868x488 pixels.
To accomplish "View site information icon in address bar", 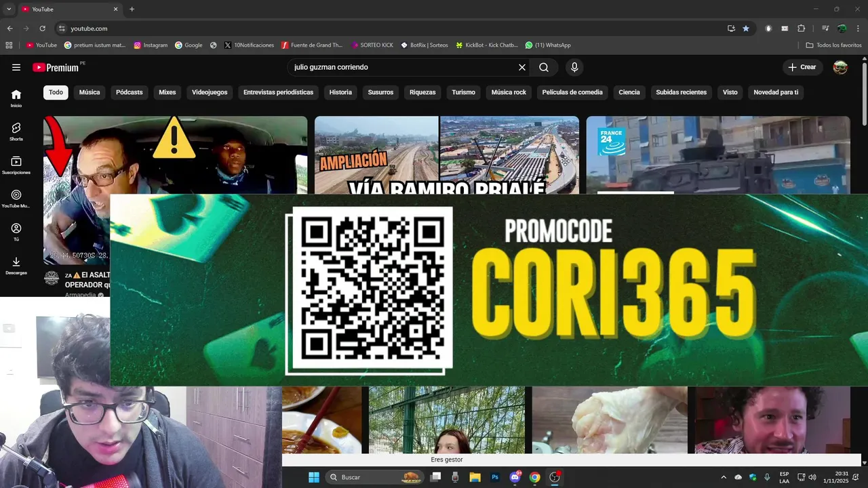I will click(x=62, y=28).
